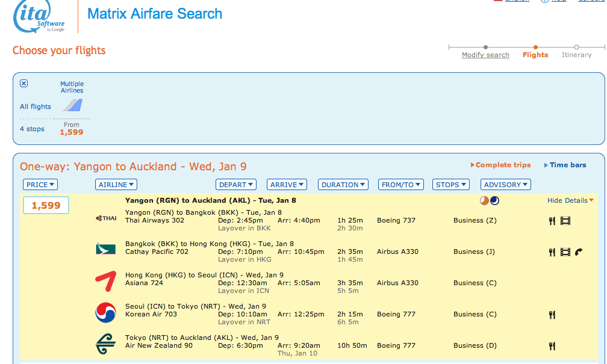Click Business (Z) cabin class

[475, 220]
